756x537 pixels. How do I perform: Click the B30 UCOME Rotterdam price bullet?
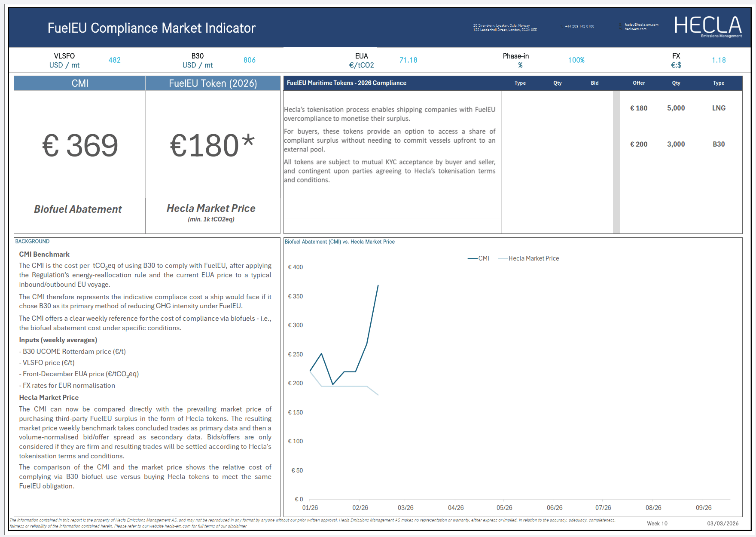tap(73, 352)
